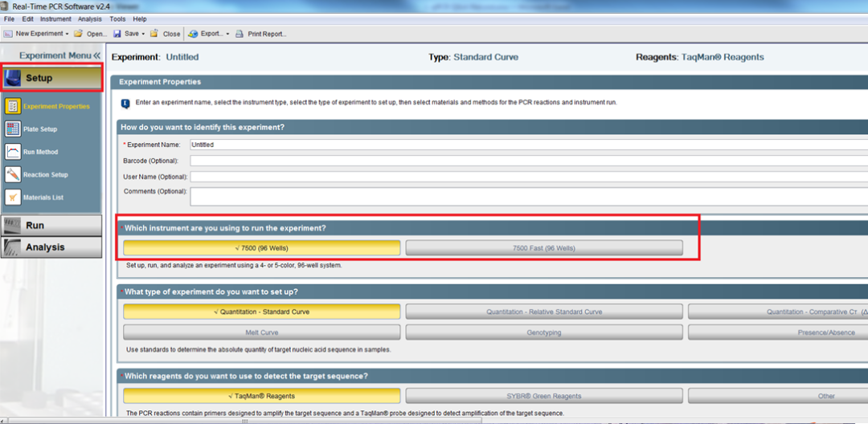Viewport: 868px width, 424px height.
Task: Click the info icon in Experiment Properties
Action: click(x=125, y=104)
